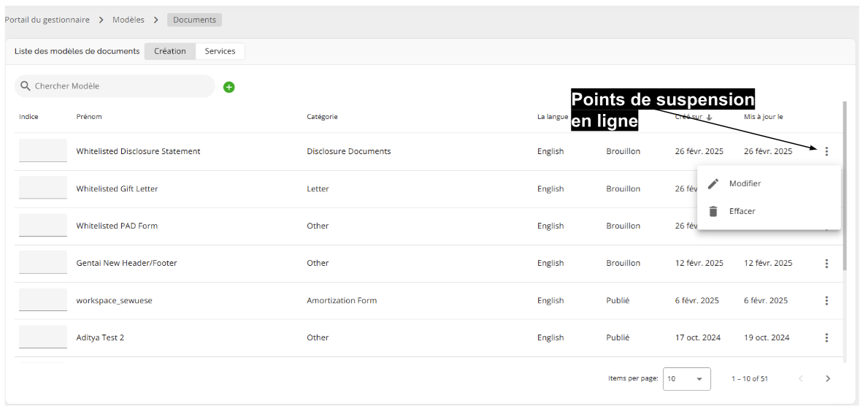
Task: Click the vertical table scrollbar
Action: tap(845, 186)
